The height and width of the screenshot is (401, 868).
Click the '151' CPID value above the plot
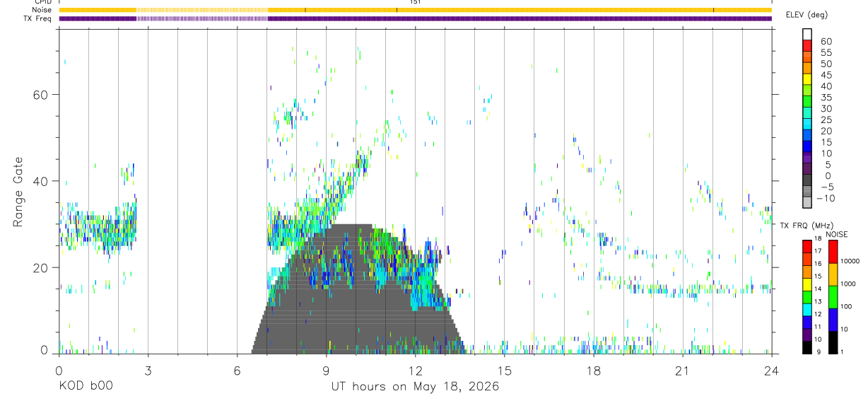(416, 2)
